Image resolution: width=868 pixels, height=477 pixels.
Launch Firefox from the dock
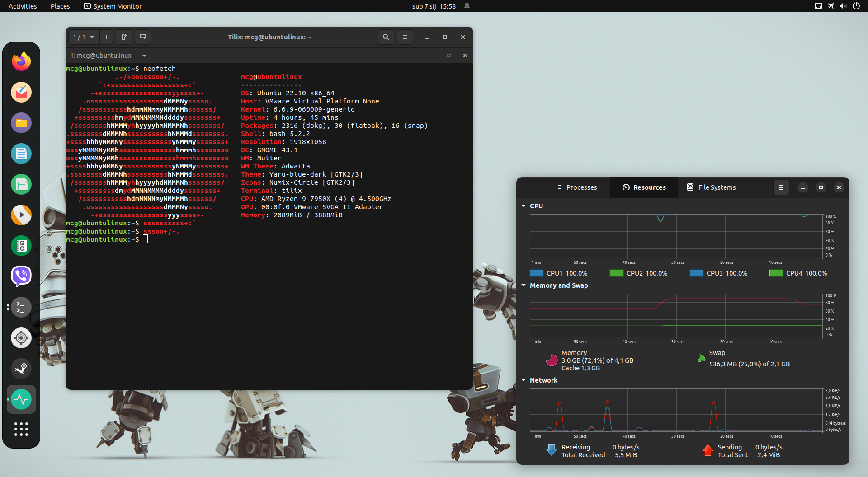point(21,62)
